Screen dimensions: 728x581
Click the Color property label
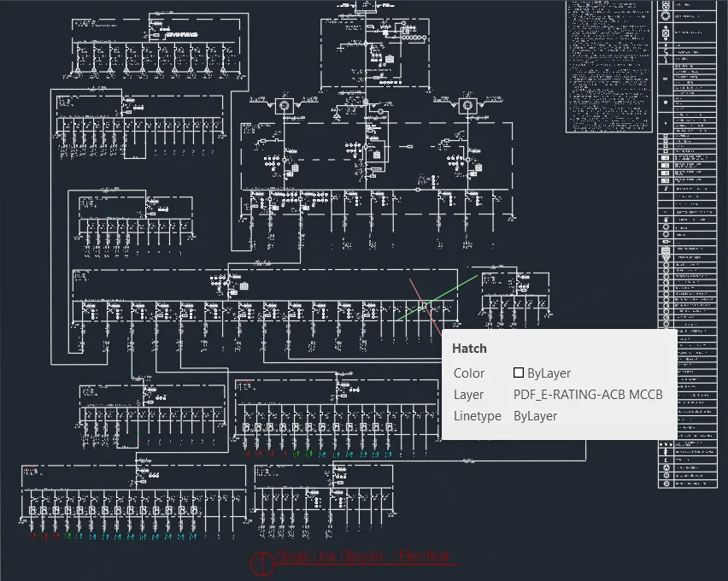469,373
